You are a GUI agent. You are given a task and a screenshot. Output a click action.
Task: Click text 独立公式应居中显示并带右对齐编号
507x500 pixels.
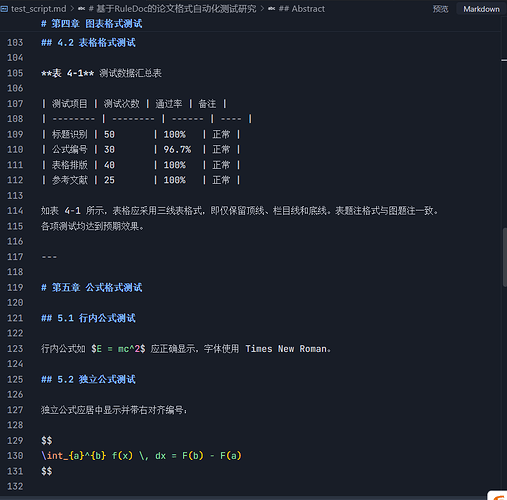[114, 410]
